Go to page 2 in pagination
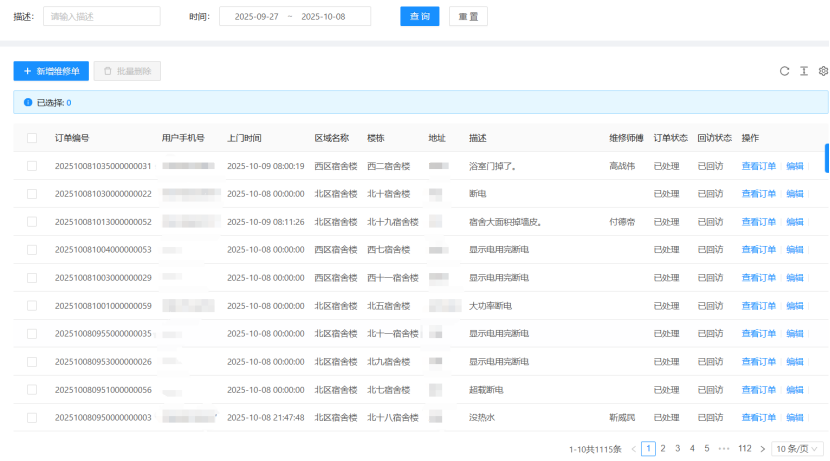Image resolution: width=830 pixels, height=461 pixels. click(x=663, y=449)
